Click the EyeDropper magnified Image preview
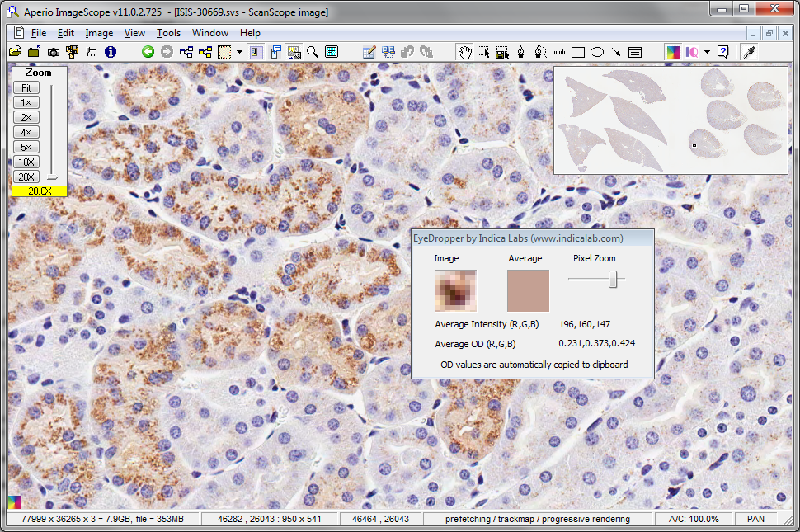Screen dimensions: 800x532 [x=455, y=290]
